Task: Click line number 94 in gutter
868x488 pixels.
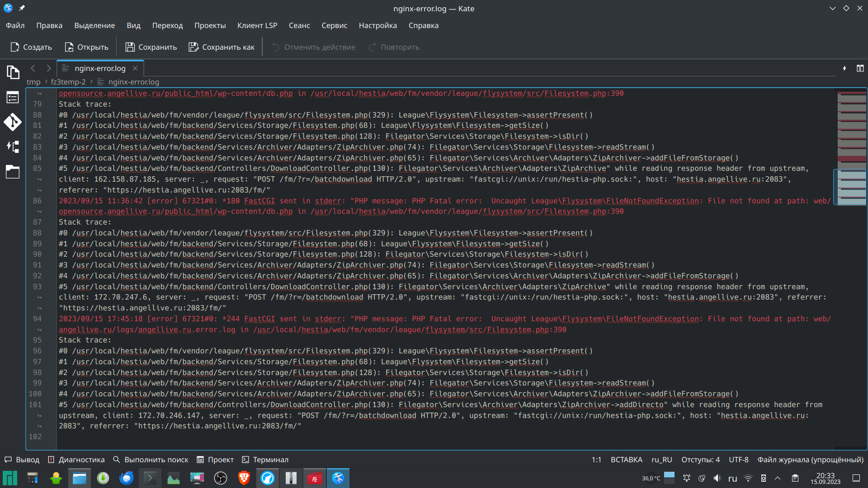Action: click(37, 319)
